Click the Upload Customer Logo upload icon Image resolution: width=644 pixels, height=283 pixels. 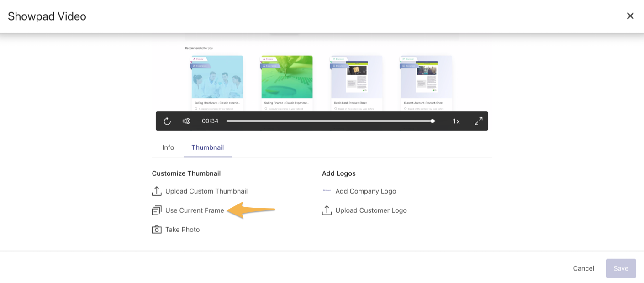point(327,210)
